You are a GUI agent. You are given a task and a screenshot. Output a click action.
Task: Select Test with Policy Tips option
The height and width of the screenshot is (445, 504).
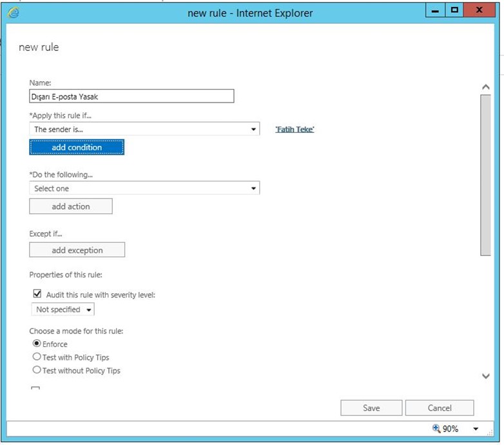point(37,357)
